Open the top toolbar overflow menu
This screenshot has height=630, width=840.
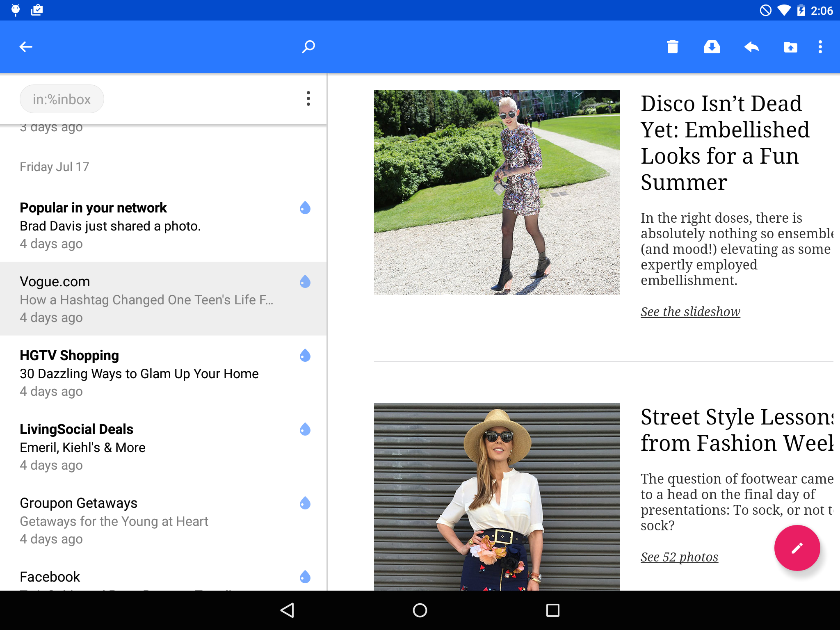820,47
